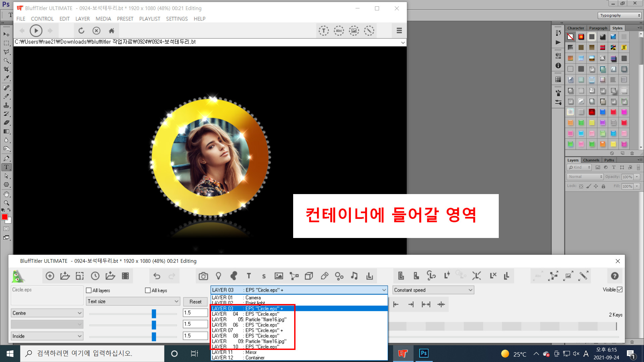644x362 pixels.
Task: Enable the All keys checkbox
Action: [148, 290]
